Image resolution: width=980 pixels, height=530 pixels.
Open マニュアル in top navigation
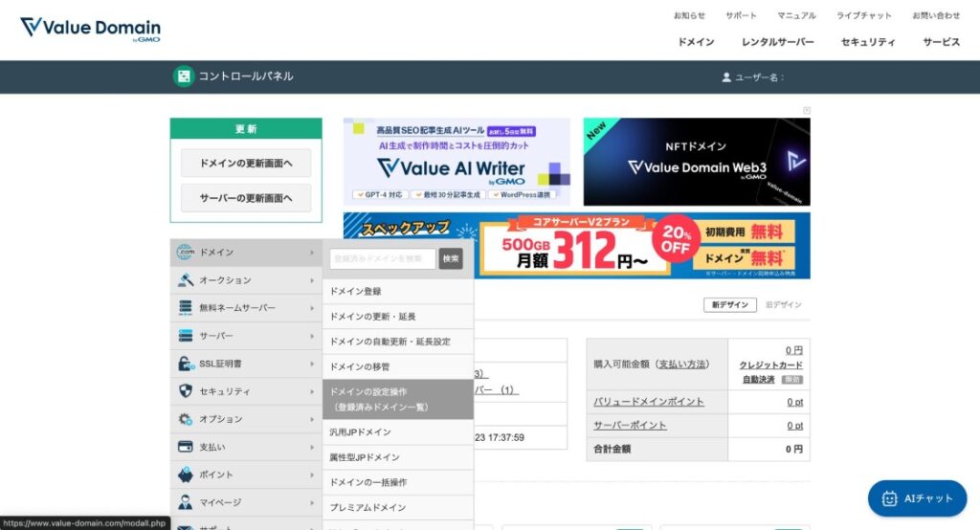tap(796, 15)
